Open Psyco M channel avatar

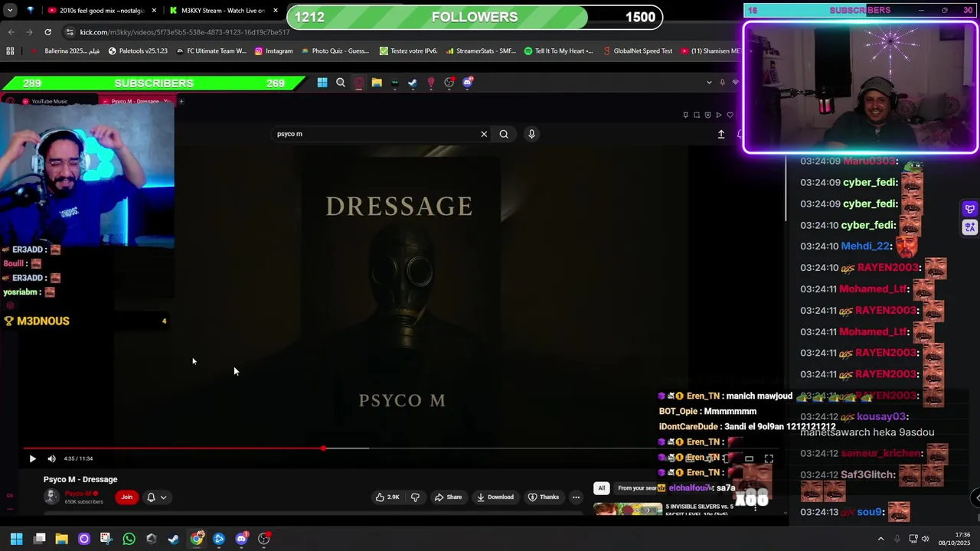pos(51,497)
